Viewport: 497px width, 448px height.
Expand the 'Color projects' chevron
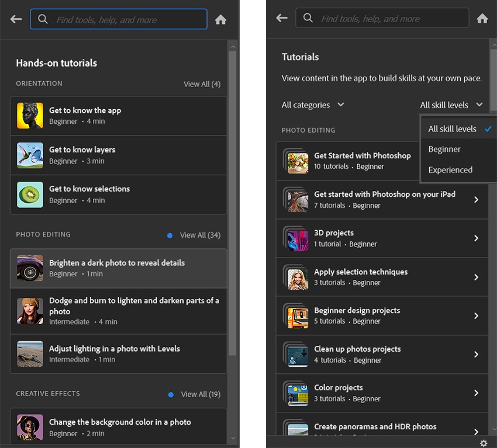pos(476,393)
